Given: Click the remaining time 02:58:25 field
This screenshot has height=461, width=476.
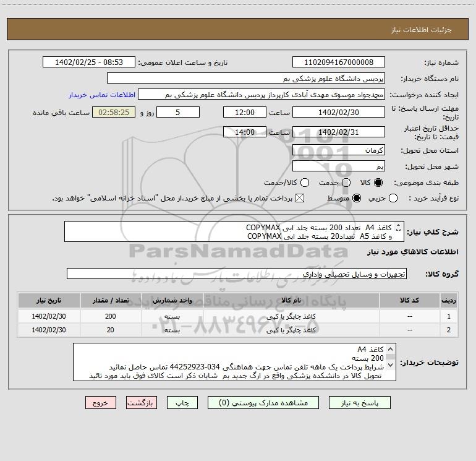Looking at the screenshot, I should click(x=114, y=112).
